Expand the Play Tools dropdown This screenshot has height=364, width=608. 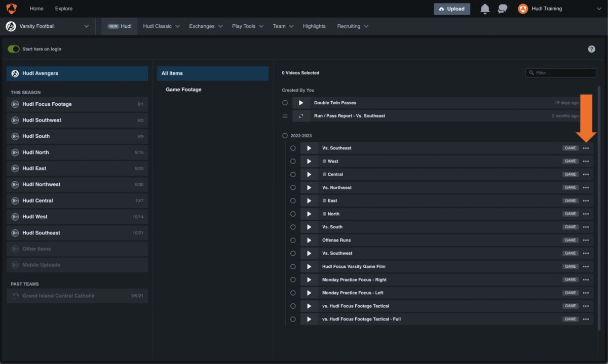[x=247, y=26]
